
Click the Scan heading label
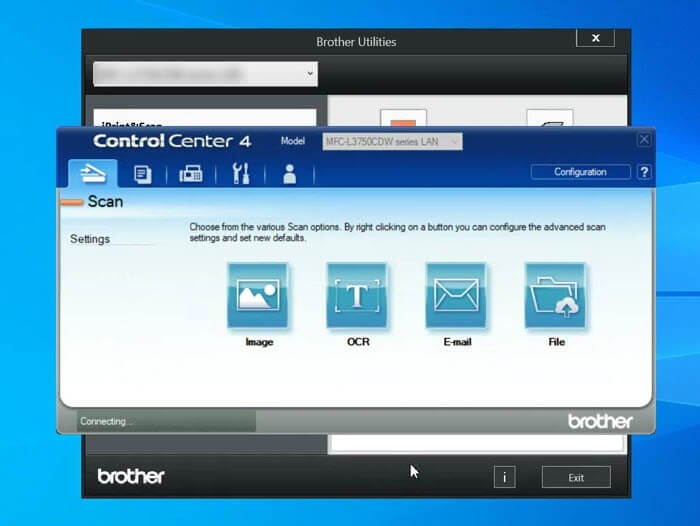[105, 201]
